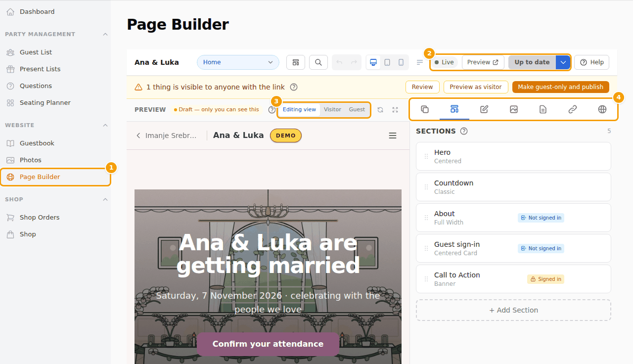Click the info icon after the visibility warning
Screen dimensions: 633x364
[x=294, y=87]
